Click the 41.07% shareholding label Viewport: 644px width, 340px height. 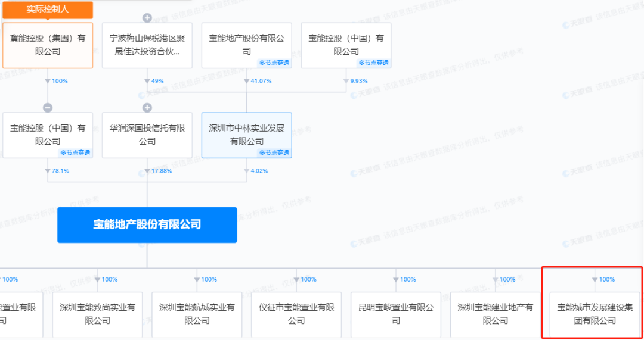coord(261,81)
